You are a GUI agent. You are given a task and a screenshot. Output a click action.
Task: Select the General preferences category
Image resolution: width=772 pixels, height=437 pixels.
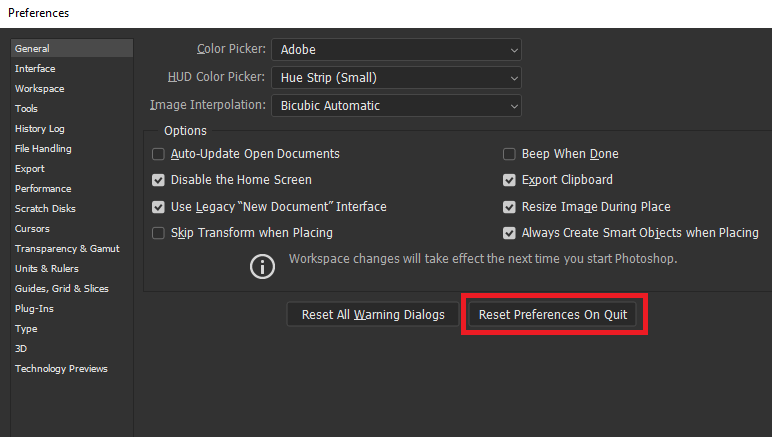[72, 48]
